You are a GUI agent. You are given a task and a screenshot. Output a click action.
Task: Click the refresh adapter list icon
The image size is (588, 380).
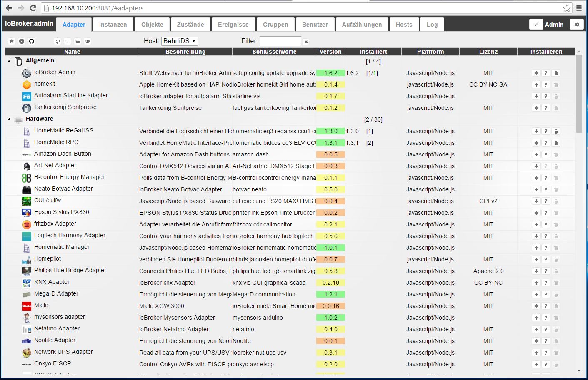point(58,41)
